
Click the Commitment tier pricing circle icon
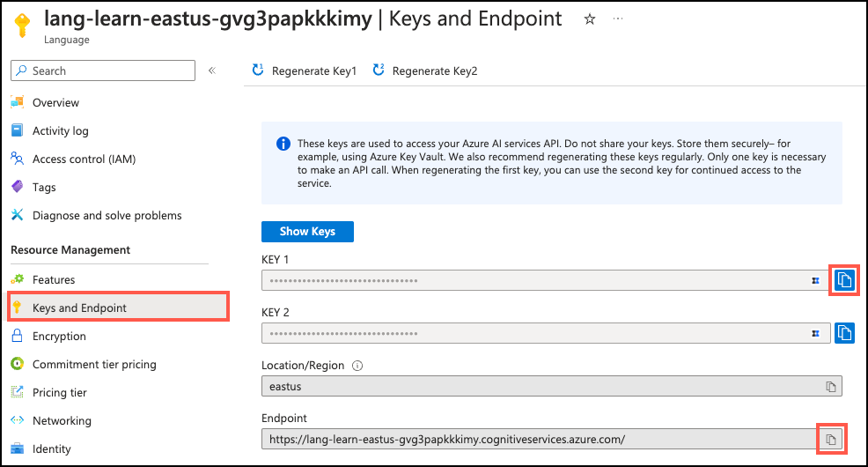tap(17, 363)
